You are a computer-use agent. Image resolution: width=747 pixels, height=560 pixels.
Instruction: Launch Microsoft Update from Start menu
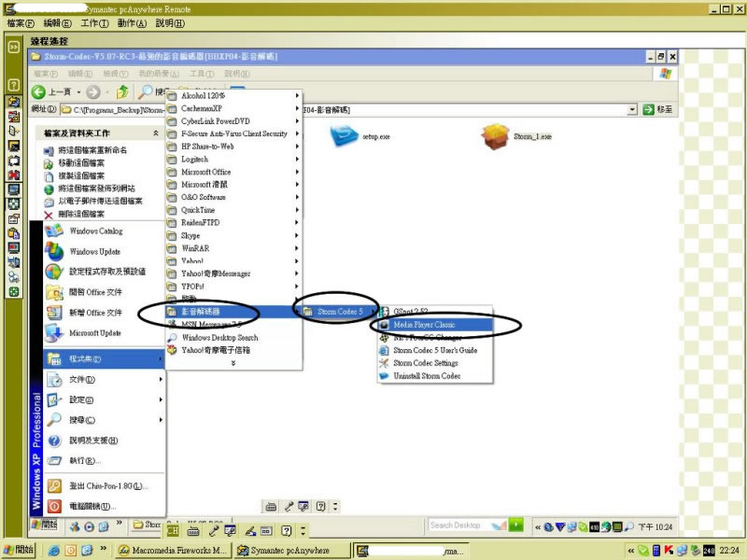104,333
